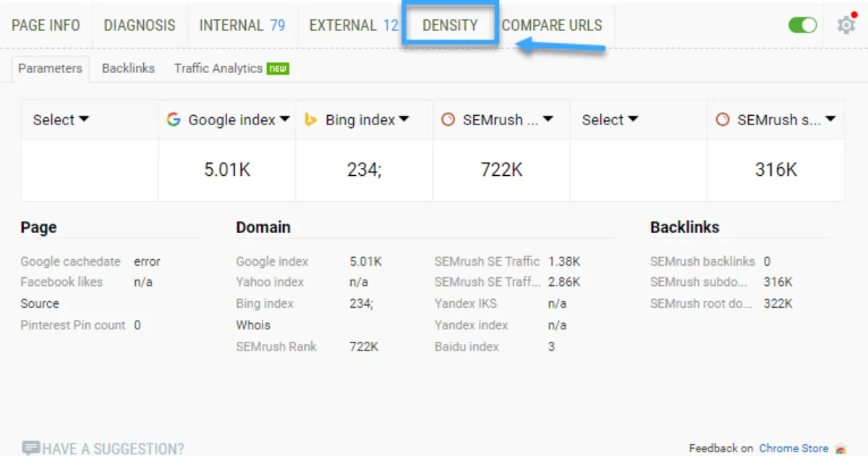Screen dimensions: 868x456
Task: Click the SEMrush SE Traffic 1.38K label
Action: pos(487,261)
